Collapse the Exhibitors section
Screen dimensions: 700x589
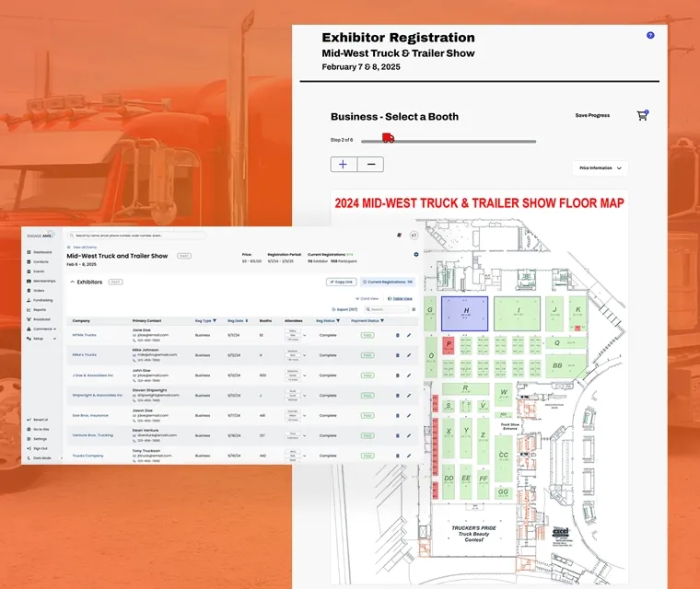(x=73, y=282)
